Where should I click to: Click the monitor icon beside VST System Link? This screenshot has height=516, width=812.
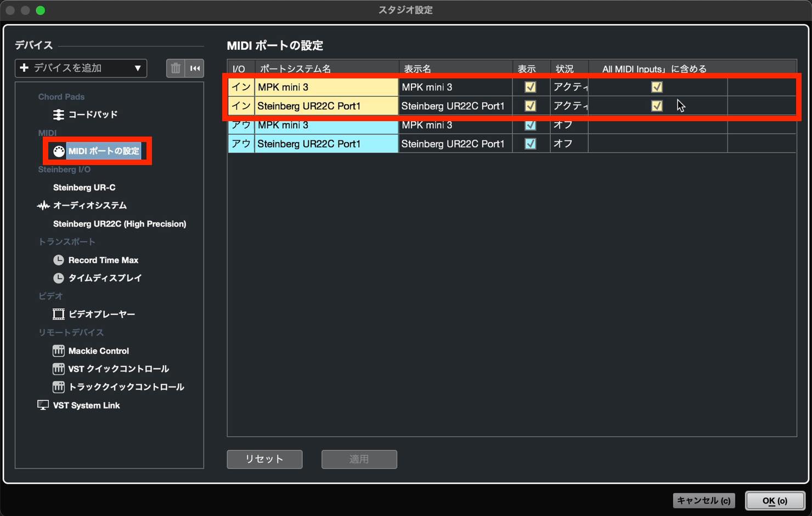[x=43, y=405]
